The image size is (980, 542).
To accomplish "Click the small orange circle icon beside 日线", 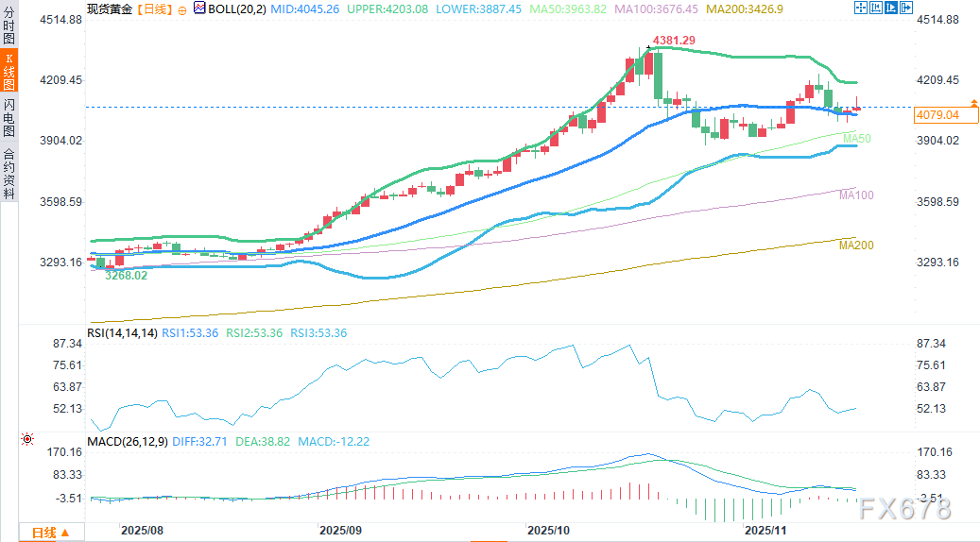I will coord(181,8).
